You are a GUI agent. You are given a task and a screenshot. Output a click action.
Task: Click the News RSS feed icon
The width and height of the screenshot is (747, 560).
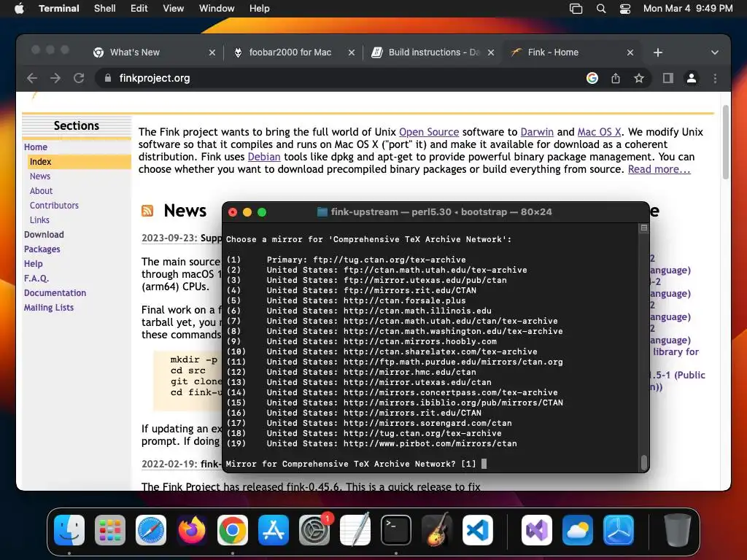point(147,211)
